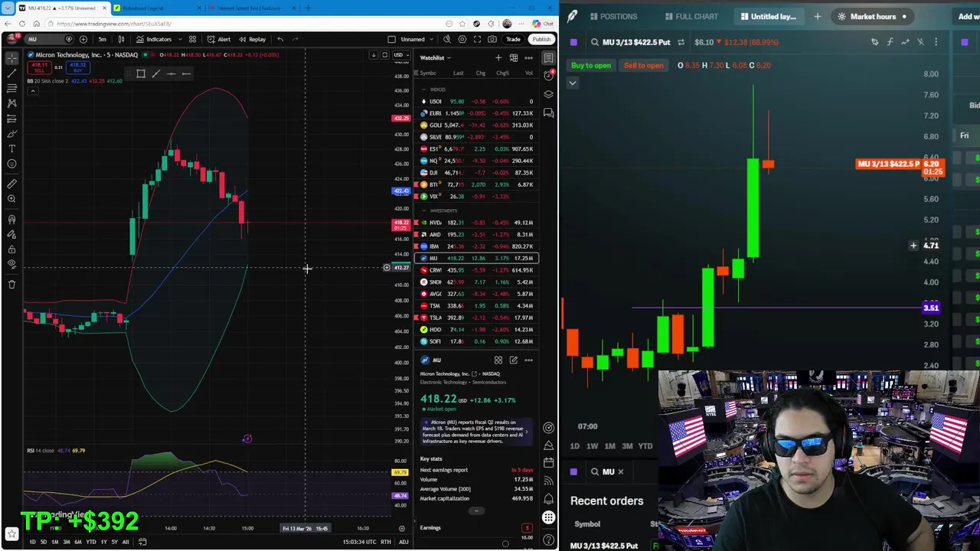Click the red 418.11 SELL button

coord(39,67)
